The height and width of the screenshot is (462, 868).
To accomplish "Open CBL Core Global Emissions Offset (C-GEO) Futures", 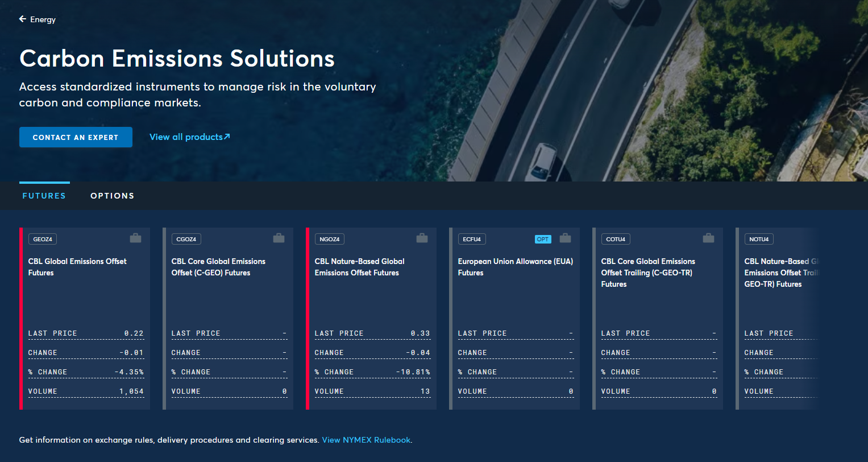I will click(x=218, y=267).
